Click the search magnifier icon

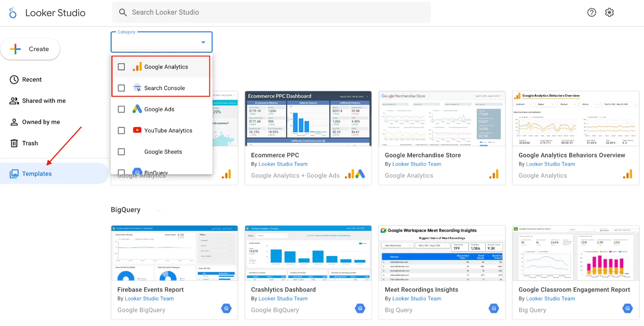[123, 12]
